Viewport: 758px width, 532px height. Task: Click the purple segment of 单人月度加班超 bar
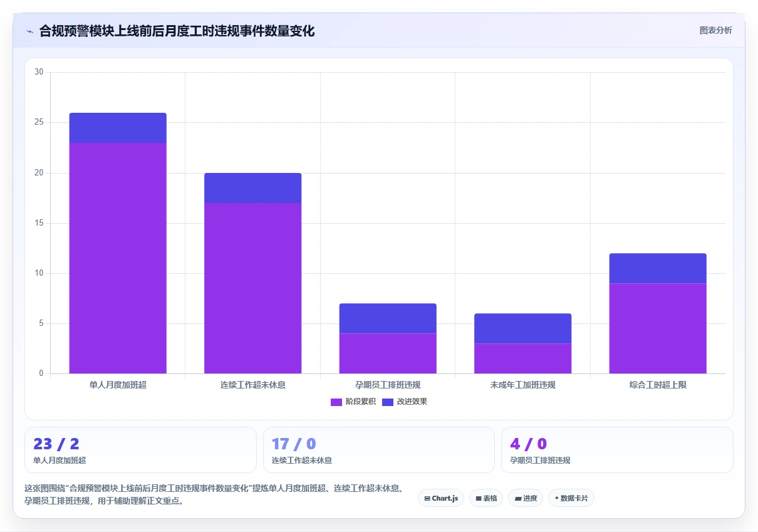[x=118, y=258]
